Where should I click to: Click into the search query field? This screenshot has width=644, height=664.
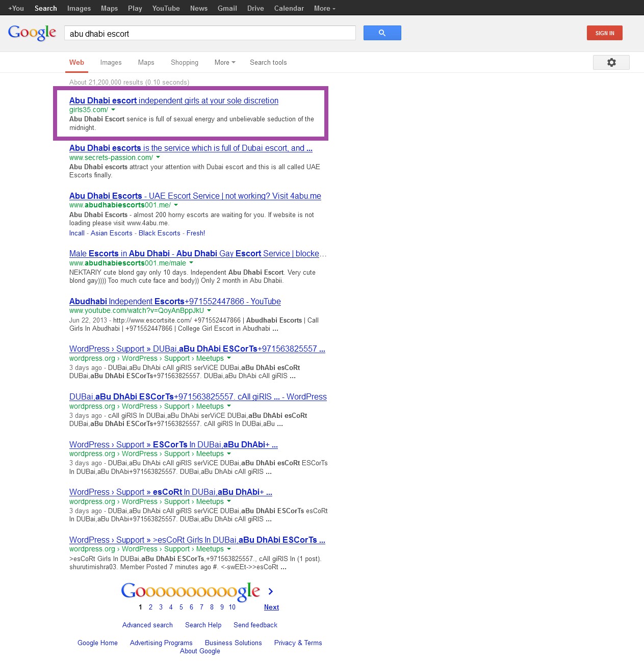pos(210,33)
